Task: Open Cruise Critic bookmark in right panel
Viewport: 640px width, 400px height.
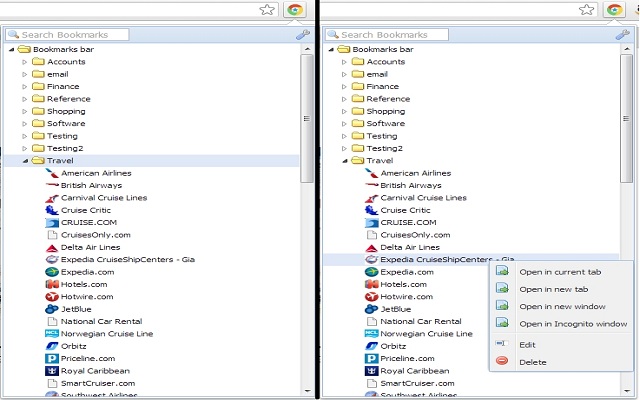Action: [405, 210]
